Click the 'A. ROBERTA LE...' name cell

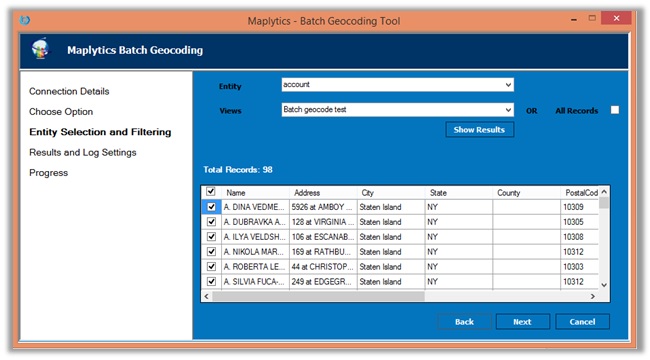(x=255, y=266)
